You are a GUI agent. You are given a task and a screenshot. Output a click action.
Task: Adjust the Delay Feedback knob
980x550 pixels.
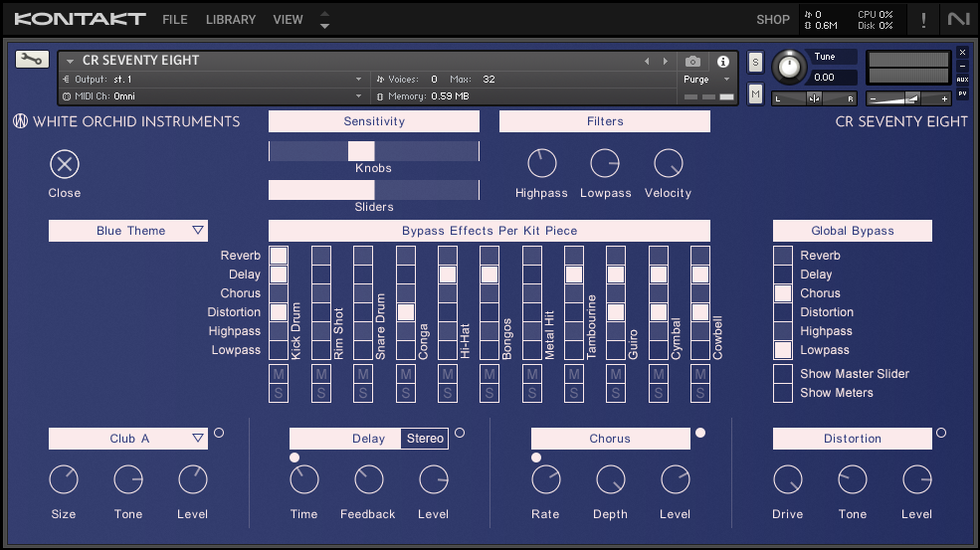pyautogui.click(x=369, y=480)
